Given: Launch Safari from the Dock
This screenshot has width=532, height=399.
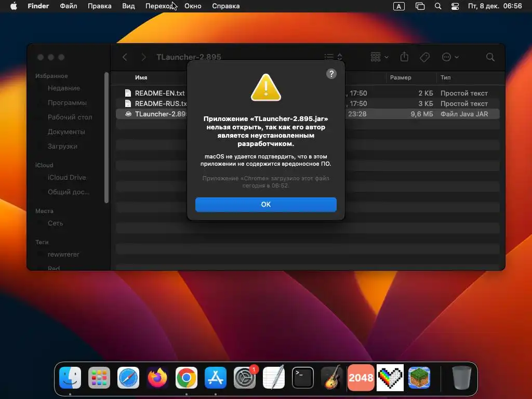Looking at the screenshot, I should tap(128, 378).
